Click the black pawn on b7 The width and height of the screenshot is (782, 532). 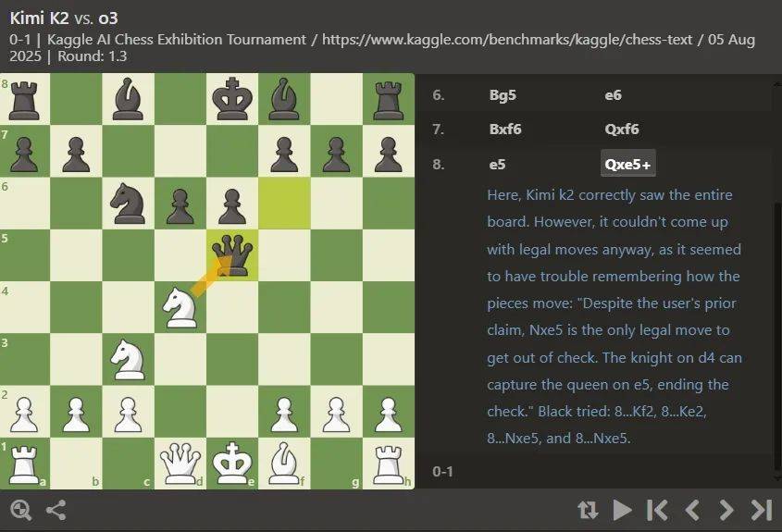(x=76, y=155)
